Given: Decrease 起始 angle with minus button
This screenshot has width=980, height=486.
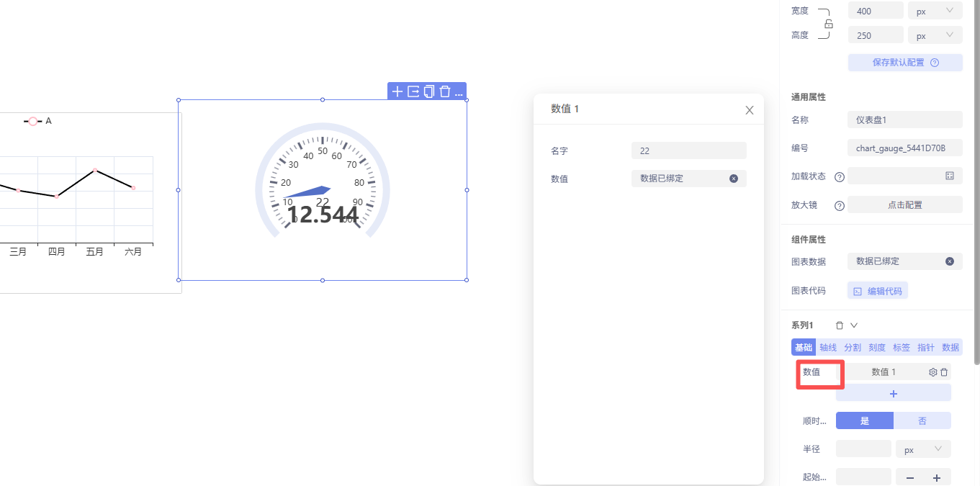Looking at the screenshot, I should (x=910, y=477).
